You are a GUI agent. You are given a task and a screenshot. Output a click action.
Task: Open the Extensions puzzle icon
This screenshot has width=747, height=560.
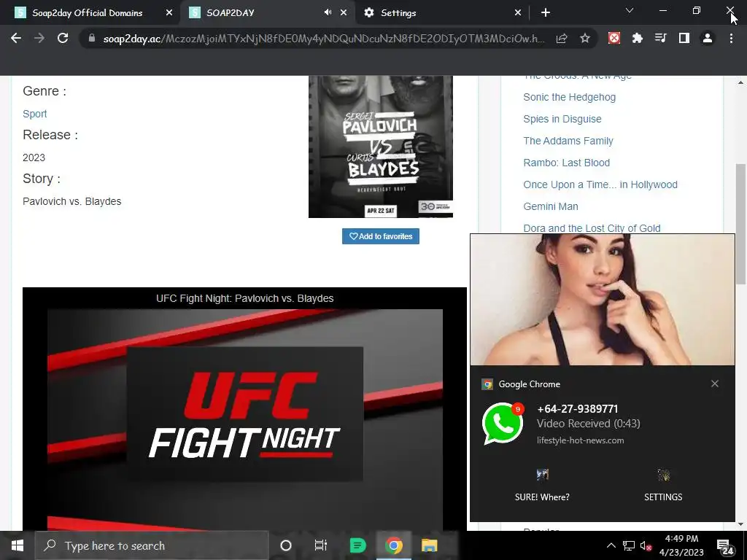[638, 38]
